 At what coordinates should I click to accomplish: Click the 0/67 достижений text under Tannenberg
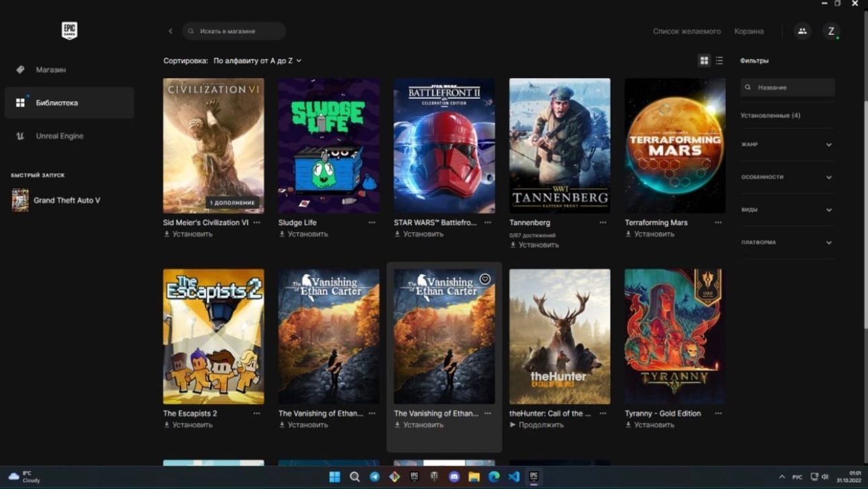point(533,235)
